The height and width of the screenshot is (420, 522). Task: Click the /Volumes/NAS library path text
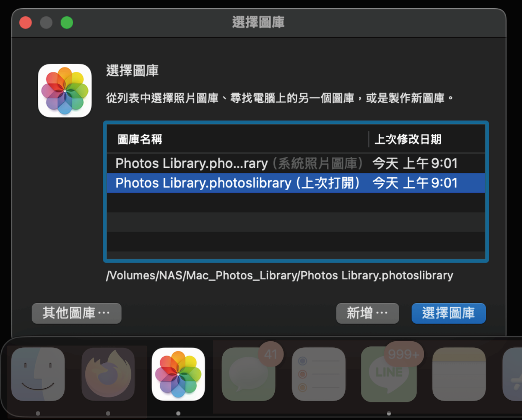click(280, 275)
